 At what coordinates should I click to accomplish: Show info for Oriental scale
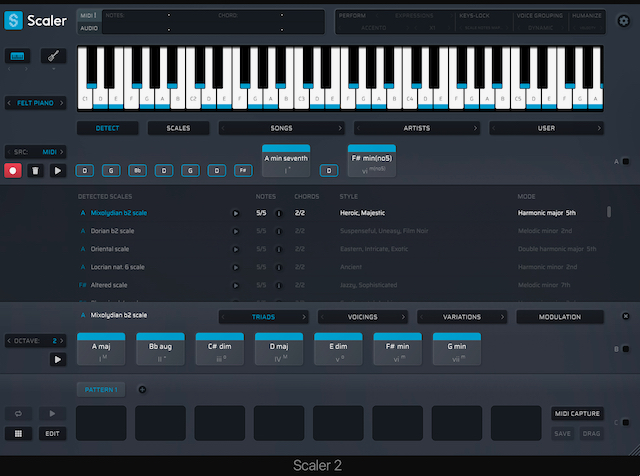[279, 249]
